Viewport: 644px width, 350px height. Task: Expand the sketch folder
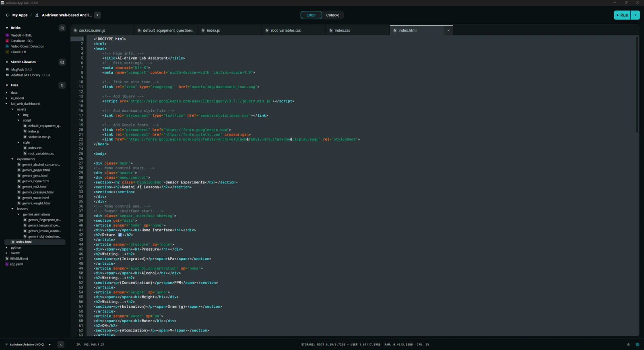(x=6, y=253)
